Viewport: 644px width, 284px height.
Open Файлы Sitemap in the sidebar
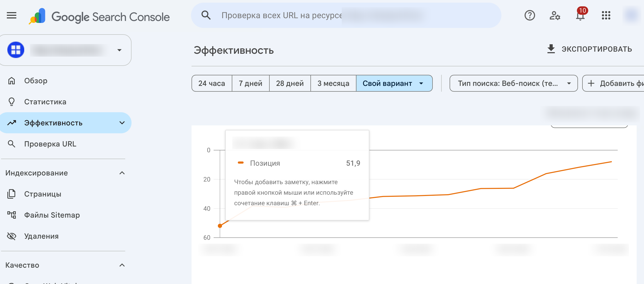pos(52,215)
